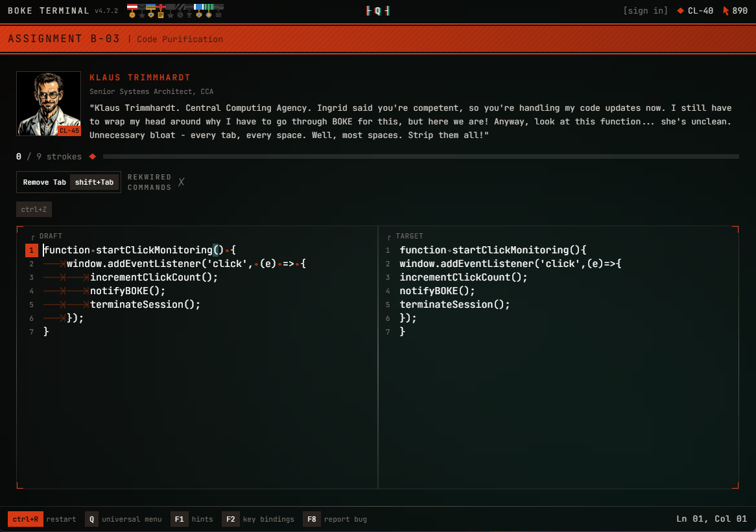
Task: Open the Q universal menu
Action: click(x=92, y=519)
